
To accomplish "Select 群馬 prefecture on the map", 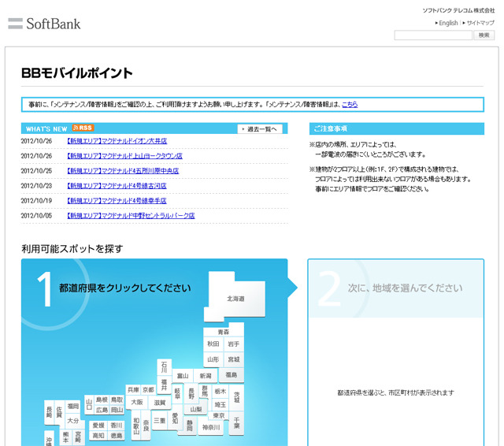I will tap(205, 391).
